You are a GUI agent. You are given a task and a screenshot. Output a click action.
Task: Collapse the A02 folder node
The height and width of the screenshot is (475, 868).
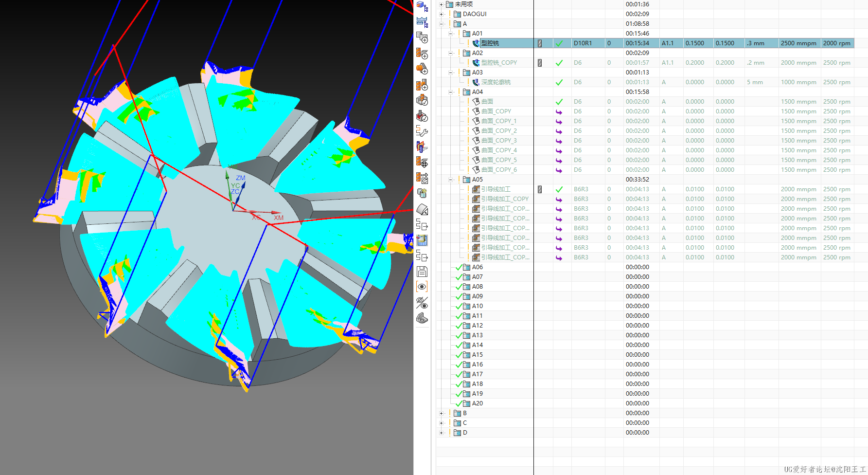pyautogui.click(x=450, y=53)
